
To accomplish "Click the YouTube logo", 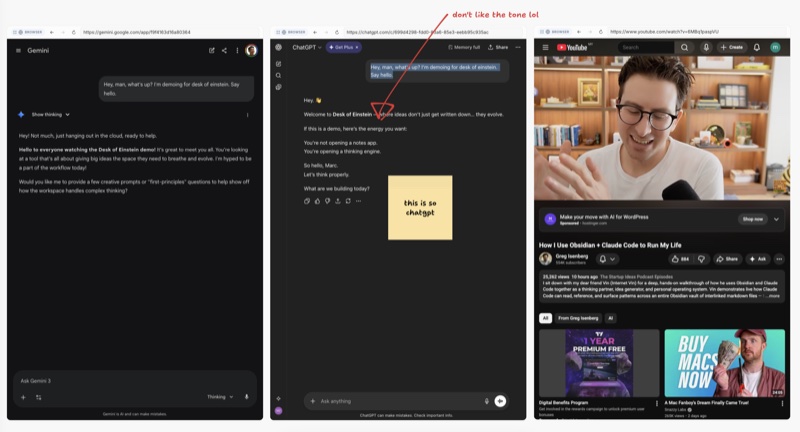I will (572, 47).
